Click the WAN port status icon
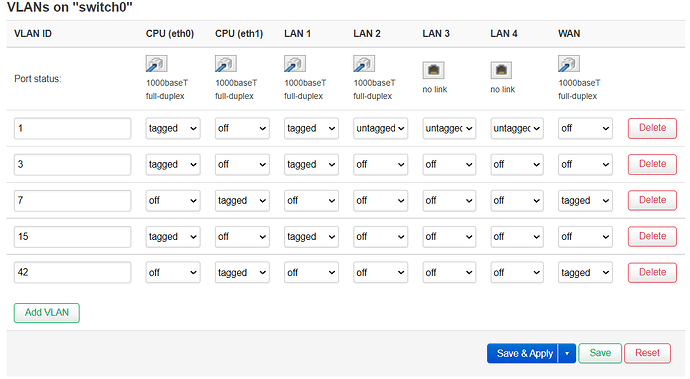 coord(569,64)
